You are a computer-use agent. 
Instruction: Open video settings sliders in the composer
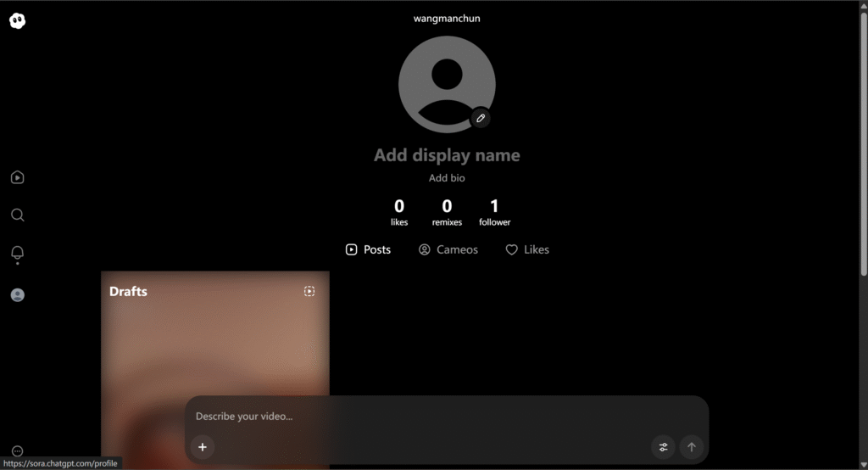[664, 447]
